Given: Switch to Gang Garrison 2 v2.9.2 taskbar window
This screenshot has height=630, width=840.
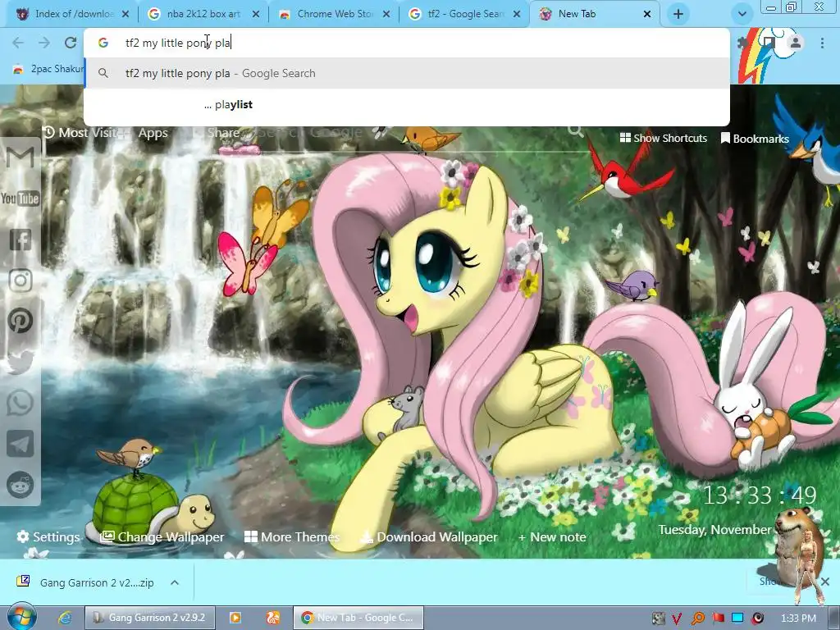Looking at the screenshot, I should click(151, 618).
